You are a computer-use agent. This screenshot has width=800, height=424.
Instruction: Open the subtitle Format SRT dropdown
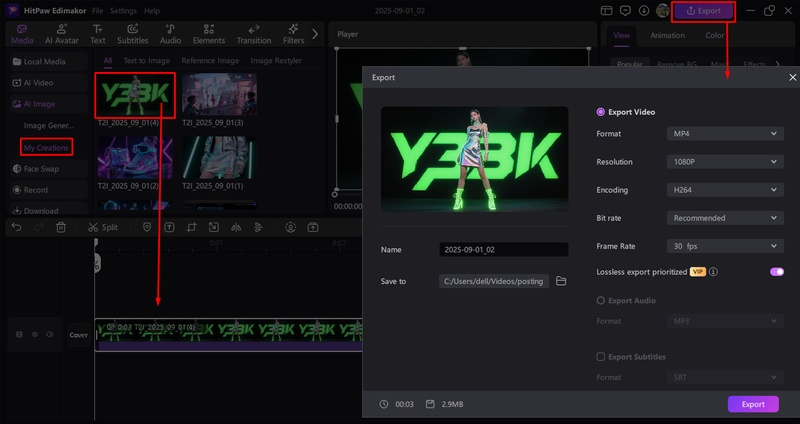click(725, 377)
